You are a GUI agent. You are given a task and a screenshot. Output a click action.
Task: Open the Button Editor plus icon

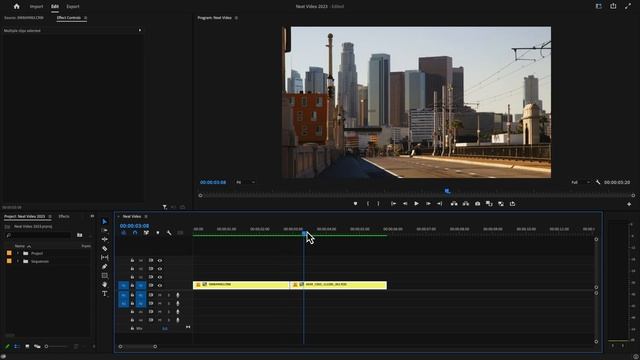629,204
